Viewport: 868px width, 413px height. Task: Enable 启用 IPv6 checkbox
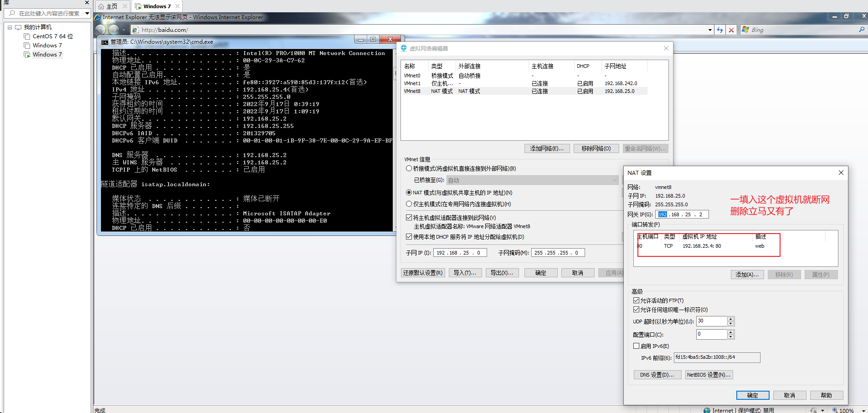(636, 346)
